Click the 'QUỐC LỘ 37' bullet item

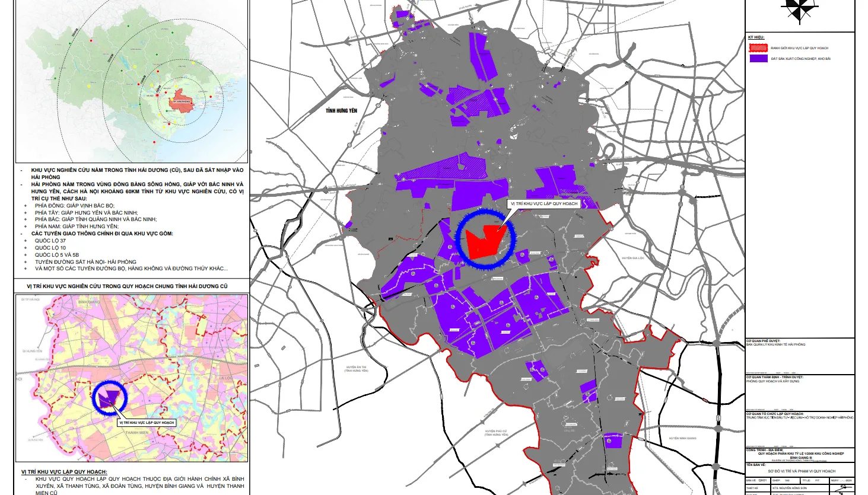pyautogui.click(x=50, y=241)
